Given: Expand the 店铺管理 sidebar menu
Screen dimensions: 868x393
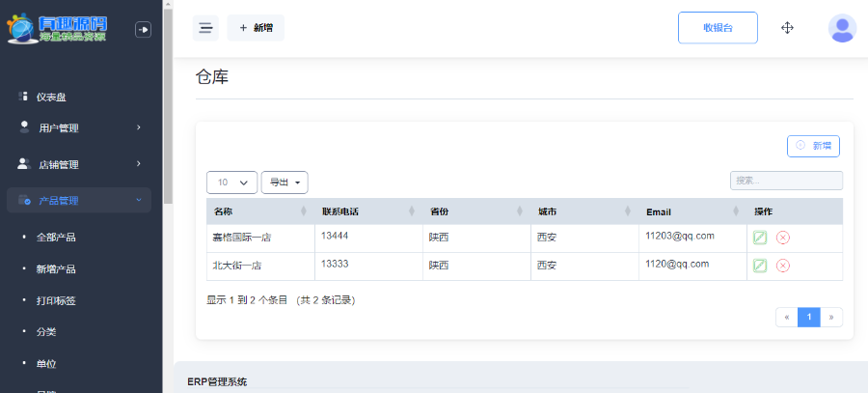Looking at the screenshot, I should pyautogui.click(x=77, y=164).
